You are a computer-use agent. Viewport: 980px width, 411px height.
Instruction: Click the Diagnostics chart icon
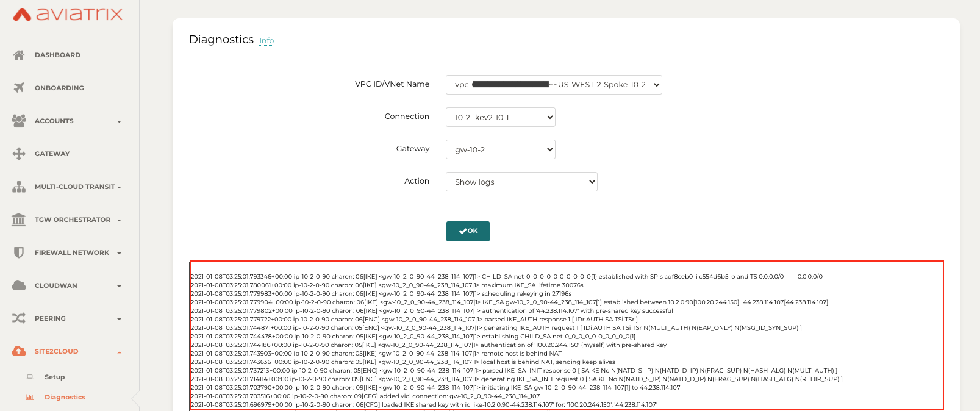[x=30, y=397]
